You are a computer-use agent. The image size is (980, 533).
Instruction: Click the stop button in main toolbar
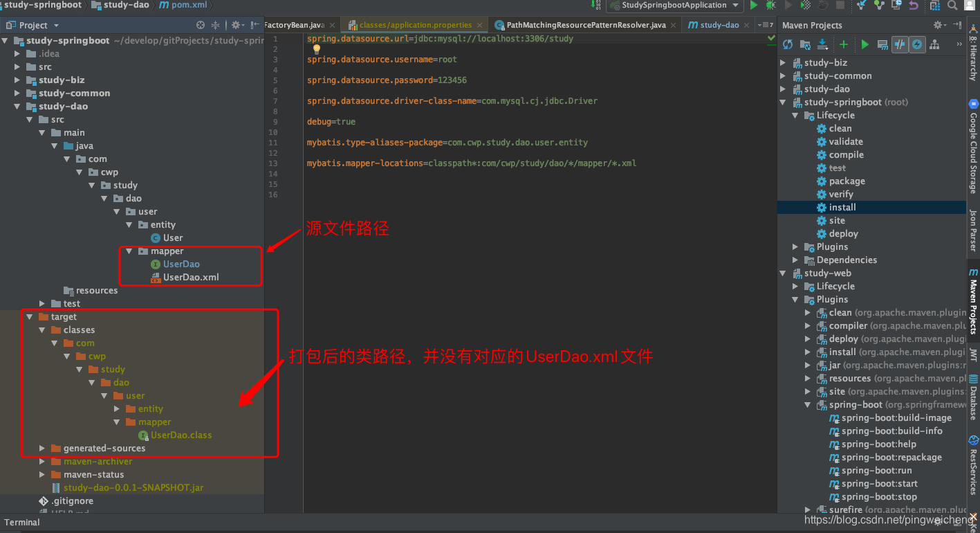click(840, 5)
